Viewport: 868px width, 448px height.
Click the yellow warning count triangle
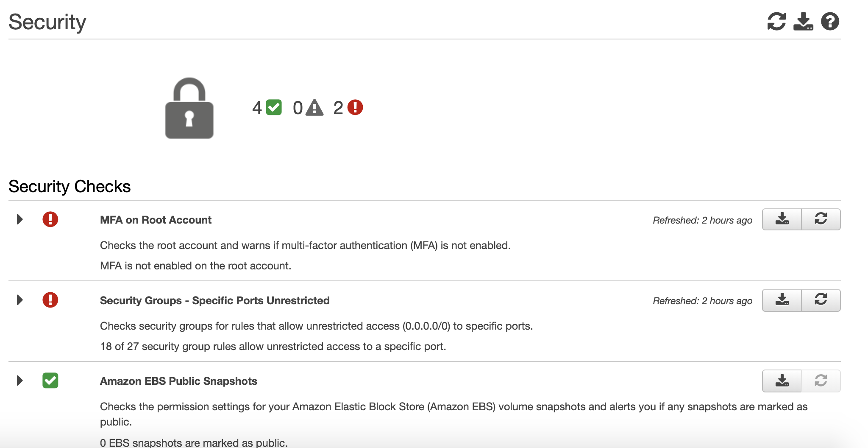pyautogui.click(x=314, y=107)
